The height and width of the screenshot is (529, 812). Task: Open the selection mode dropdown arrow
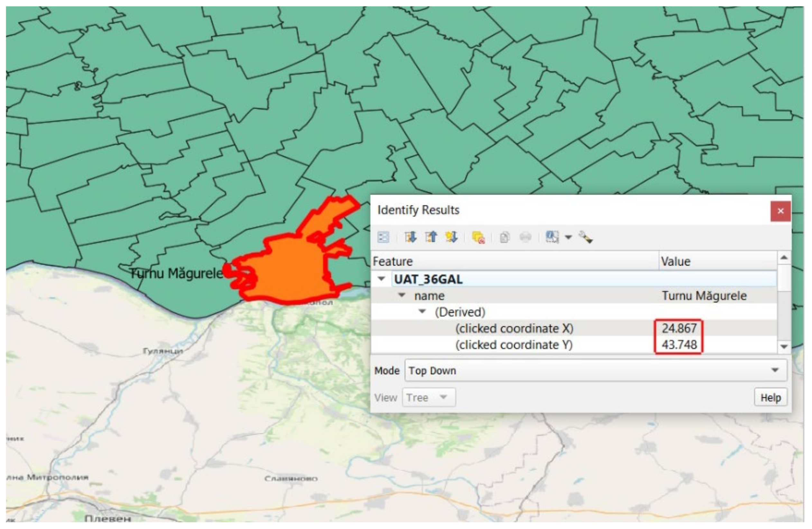(x=568, y=237)
